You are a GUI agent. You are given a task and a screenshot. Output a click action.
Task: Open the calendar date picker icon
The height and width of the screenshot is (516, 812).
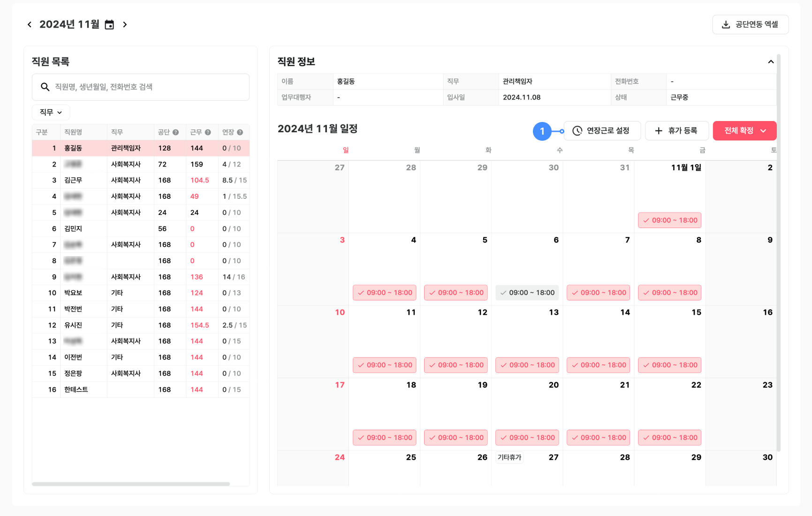click(109, 25)
